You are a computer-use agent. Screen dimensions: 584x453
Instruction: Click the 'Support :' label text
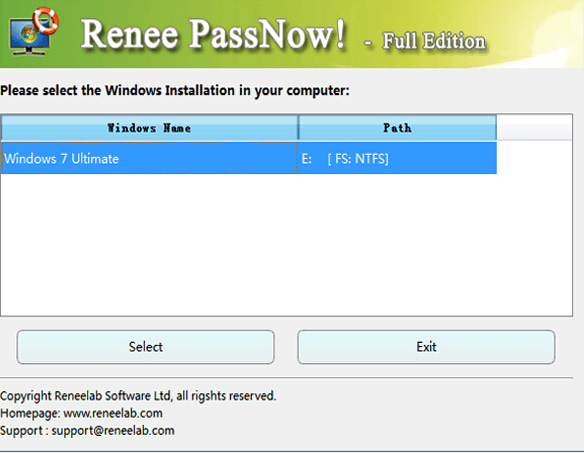(24, 431)
